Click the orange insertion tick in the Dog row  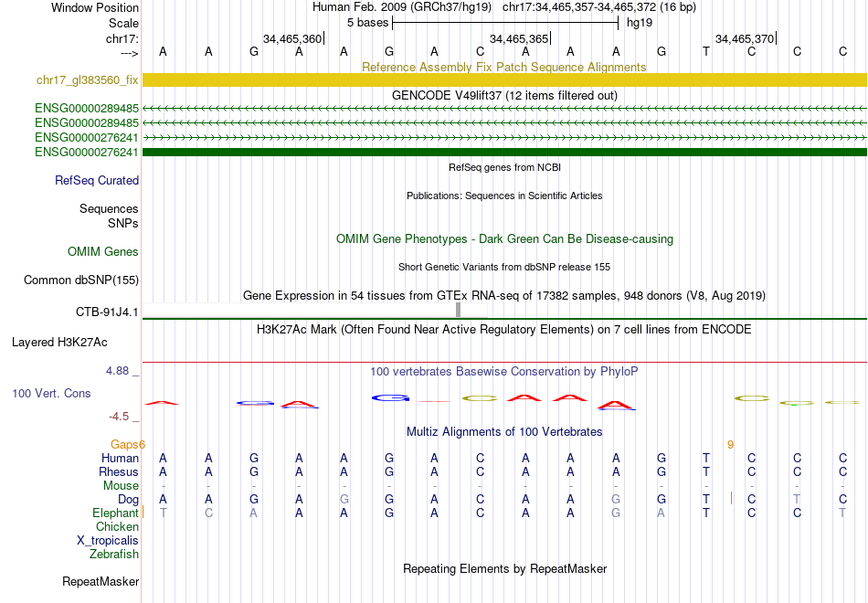[731, 498]
